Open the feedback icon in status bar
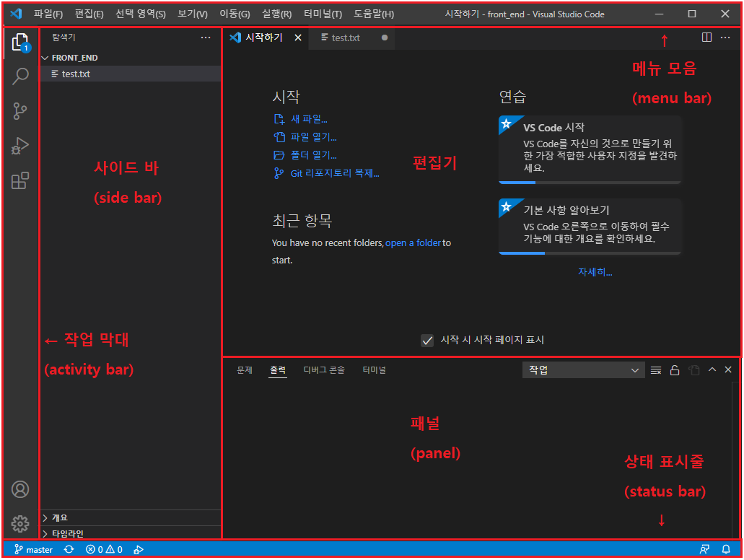The width and height of the screenshot is (744, 560). point(704,550)
